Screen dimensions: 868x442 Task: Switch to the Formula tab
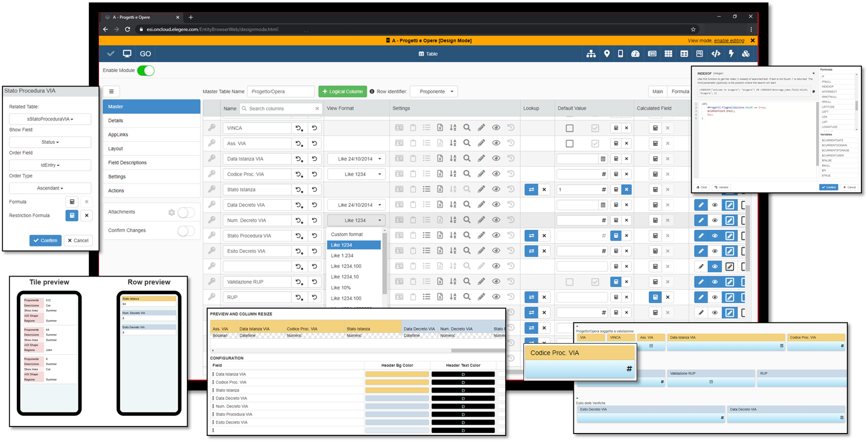[681, 91]
